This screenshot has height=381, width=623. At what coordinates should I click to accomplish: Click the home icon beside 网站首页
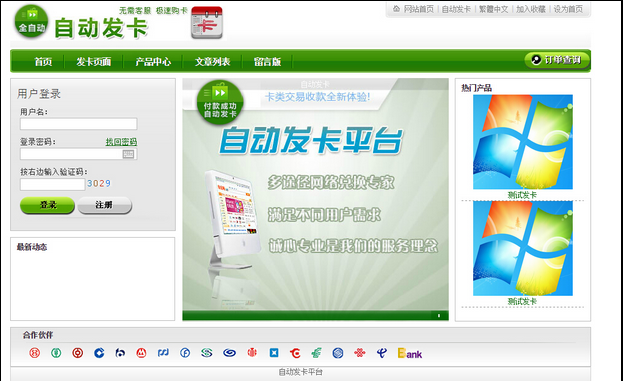coord(396,8)
